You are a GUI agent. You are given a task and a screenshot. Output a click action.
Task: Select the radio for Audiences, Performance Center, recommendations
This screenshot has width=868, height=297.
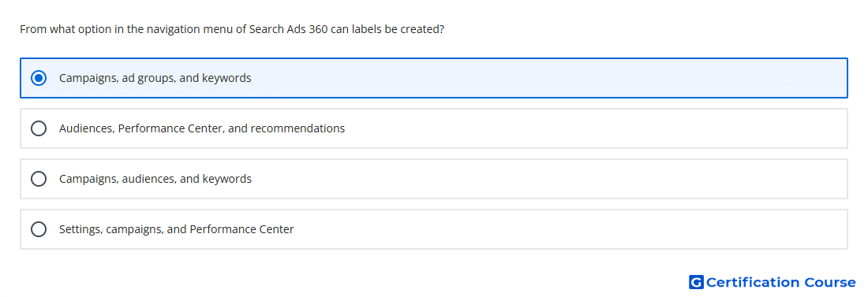[x=39, y=128]
